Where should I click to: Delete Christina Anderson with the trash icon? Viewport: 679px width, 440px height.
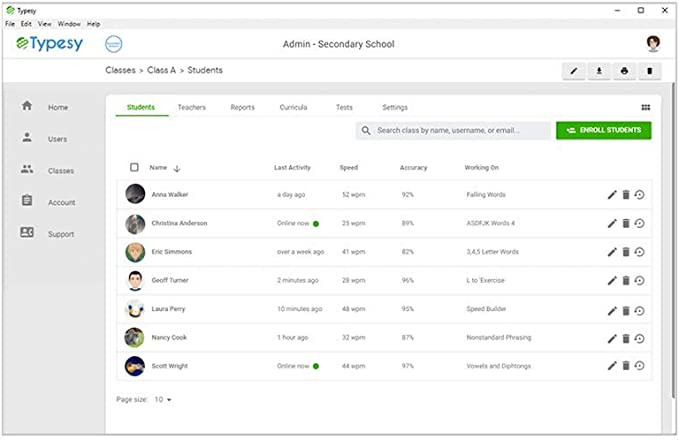(626, 223)
